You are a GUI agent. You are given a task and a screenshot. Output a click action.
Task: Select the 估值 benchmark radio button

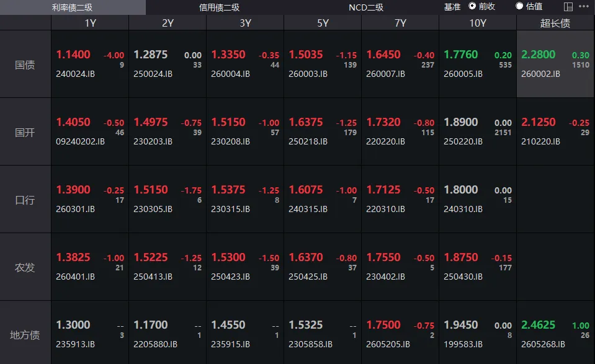click(x=519, y=6)
